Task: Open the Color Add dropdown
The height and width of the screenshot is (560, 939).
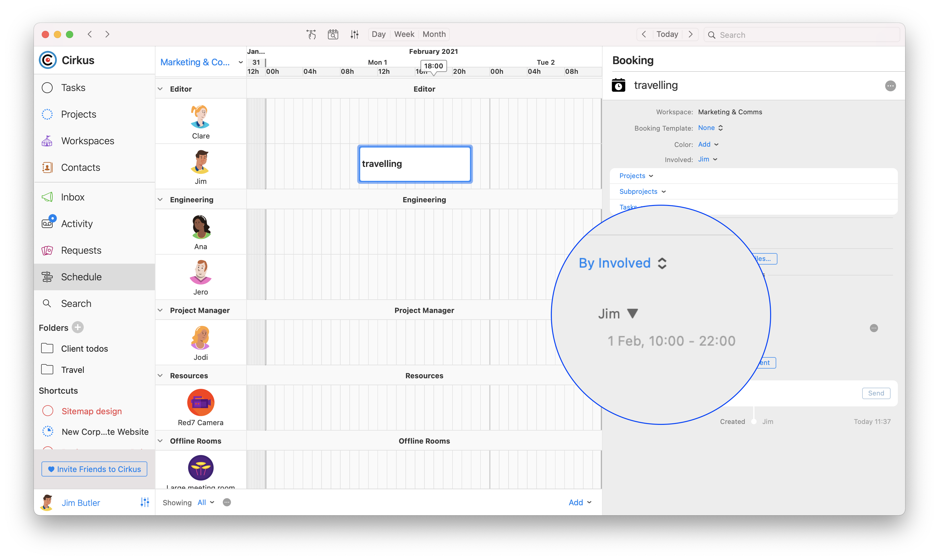Action: tap(708, 144)
